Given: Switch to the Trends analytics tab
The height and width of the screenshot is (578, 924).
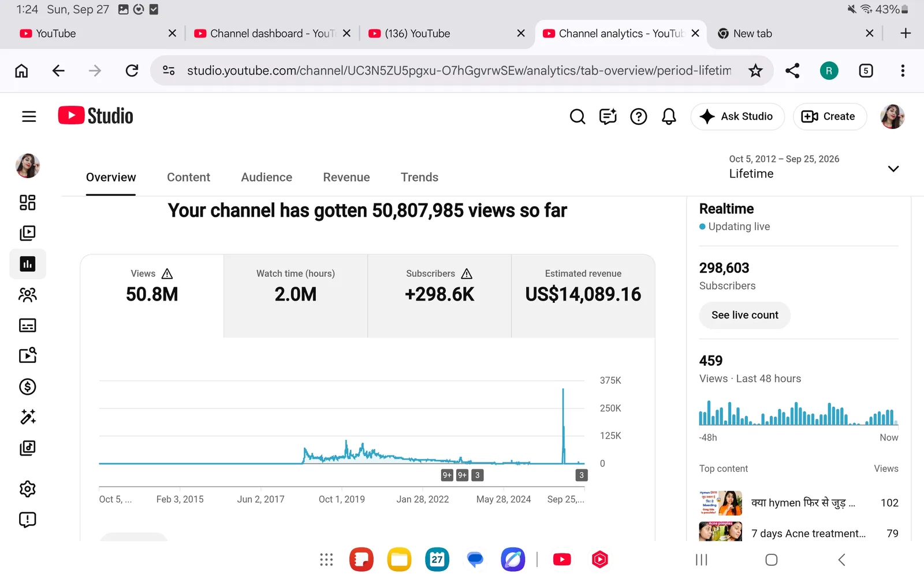Looking at the screenshot, I should point(419,177).
